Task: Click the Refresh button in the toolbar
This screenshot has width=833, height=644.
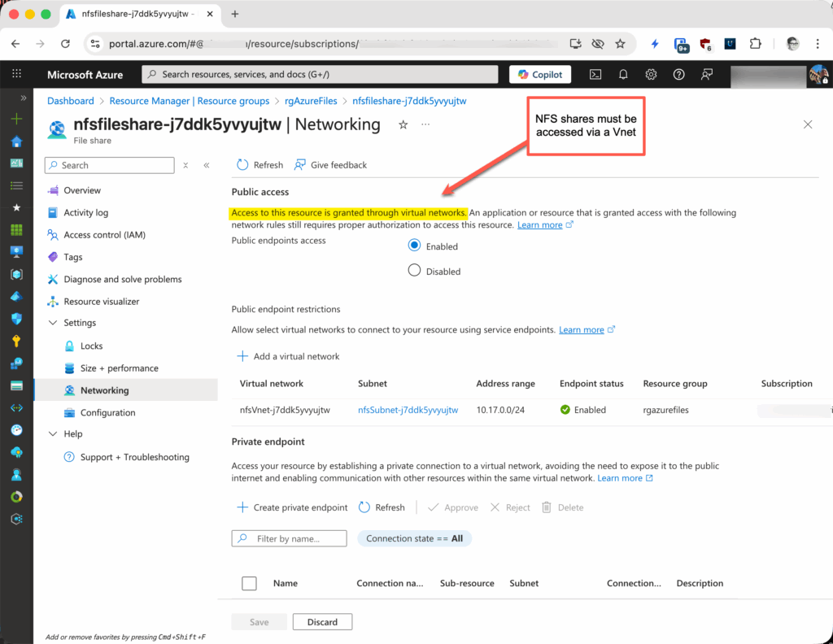Action: point(259,165)
